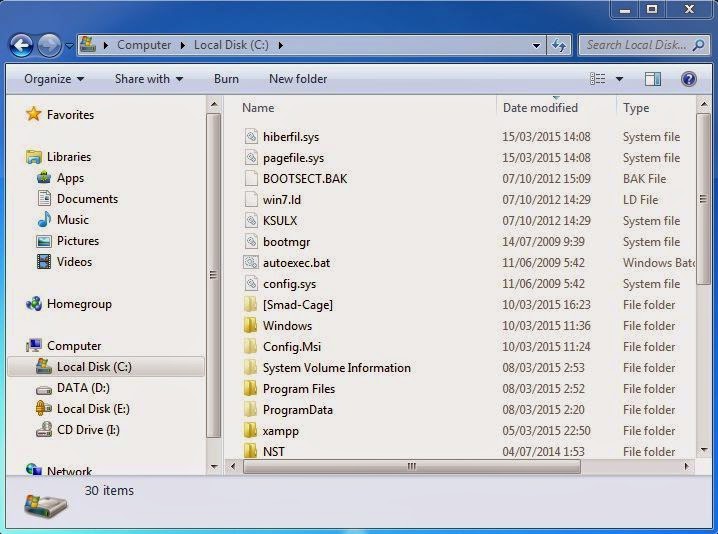Select Computer in the address breadcrumb
Viewport: 718px width, 534px height.
coord(144,45)
